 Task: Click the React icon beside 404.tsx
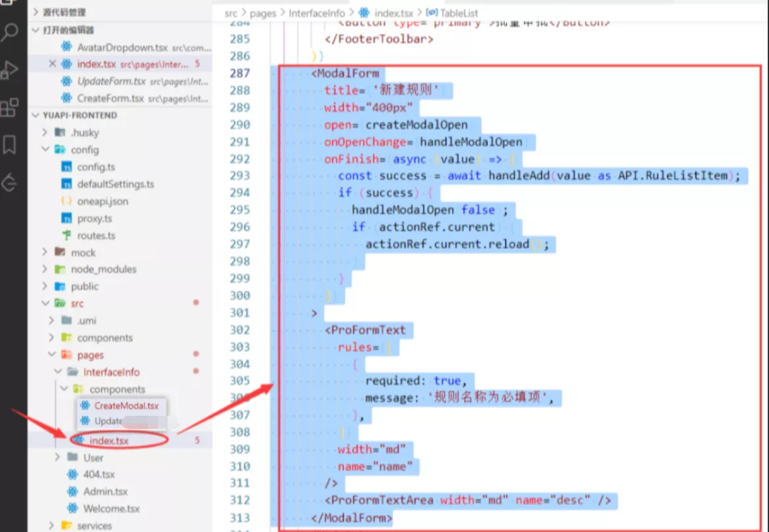click(x=72, y=474)
